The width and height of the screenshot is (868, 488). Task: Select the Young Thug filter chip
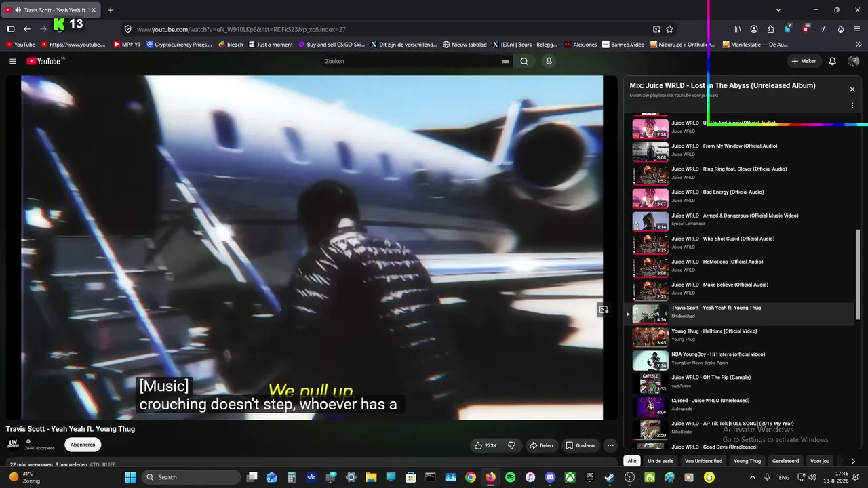[747, 461]
